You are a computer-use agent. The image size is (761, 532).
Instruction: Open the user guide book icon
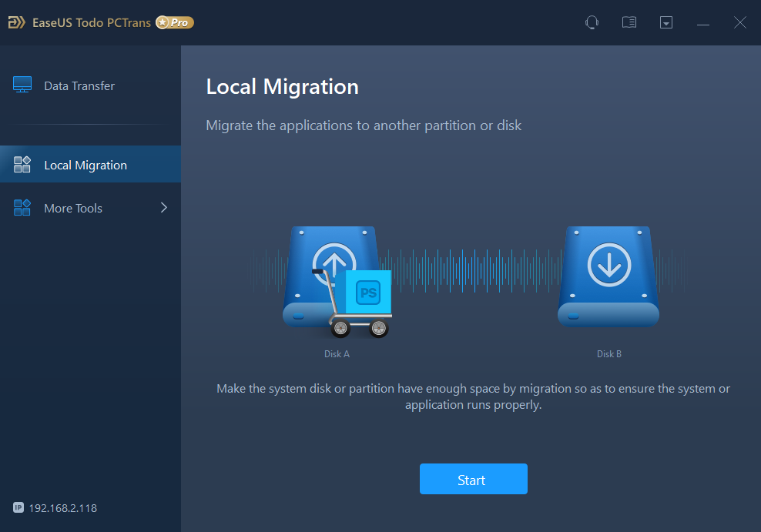point(629,22)
